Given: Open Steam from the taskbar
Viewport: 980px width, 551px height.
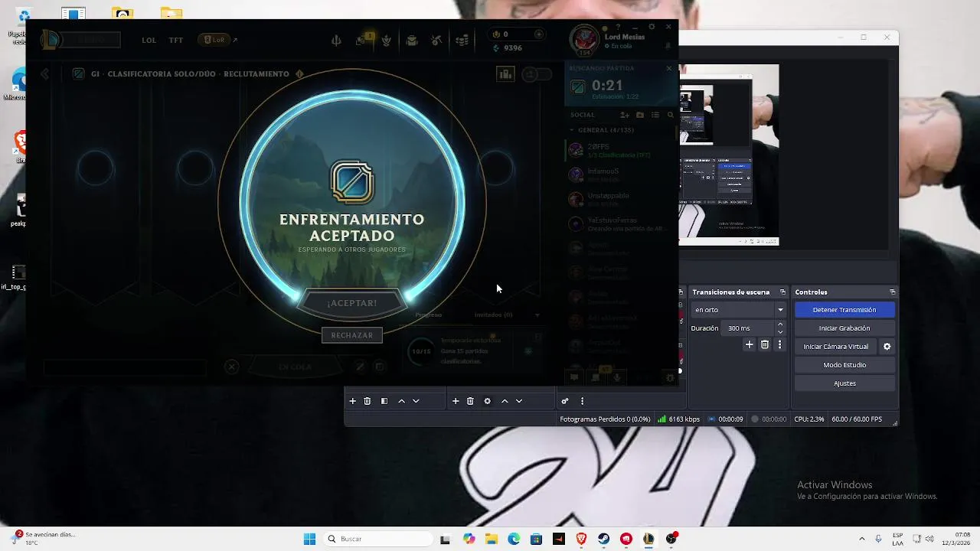Looking at the screenshot, I should tap(604, 539).
